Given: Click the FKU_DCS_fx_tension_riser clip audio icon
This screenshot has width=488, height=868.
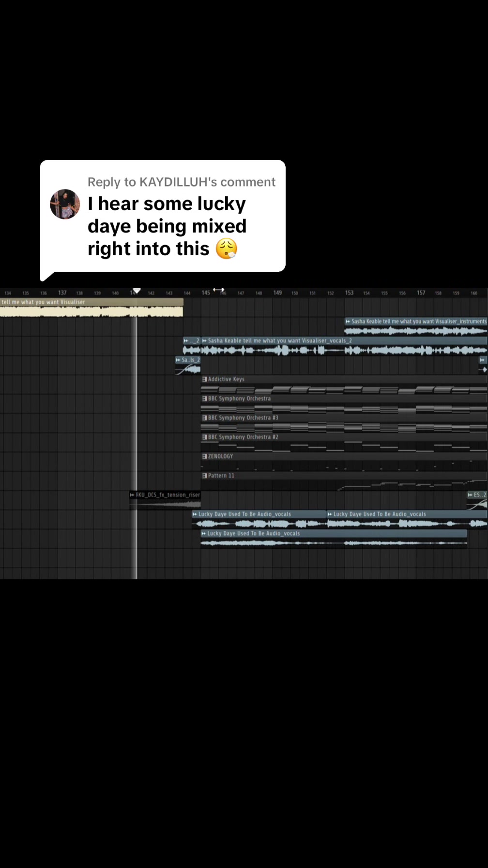Looking at the screenshot, I should click(132, 495).
